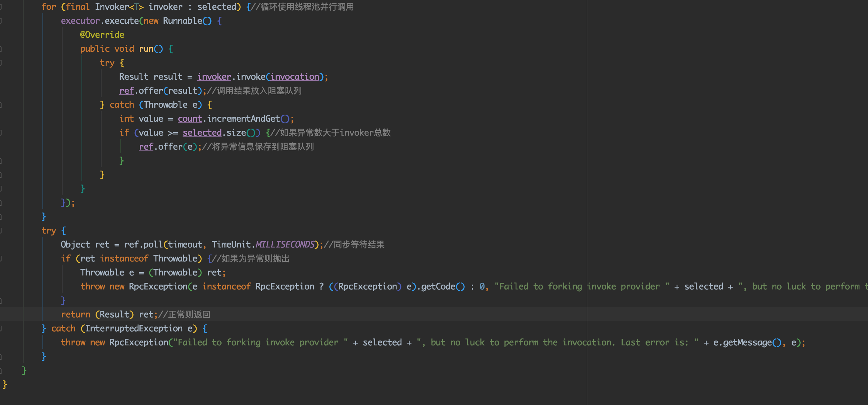Image resolution: width=868 pixels, height=405 pixels.
Task: Collapse the for-loop fold marker in gutter
Action: click(x=1, y=7)
